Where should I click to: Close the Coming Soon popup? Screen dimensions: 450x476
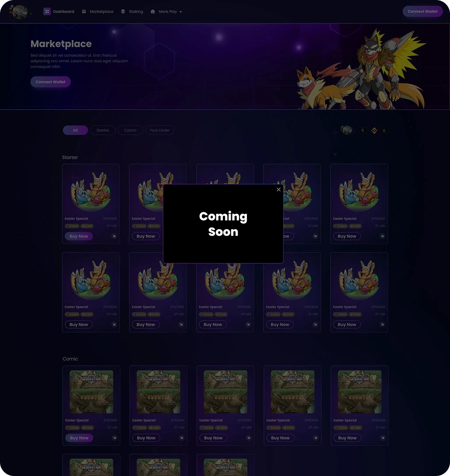tap(278, 189)
